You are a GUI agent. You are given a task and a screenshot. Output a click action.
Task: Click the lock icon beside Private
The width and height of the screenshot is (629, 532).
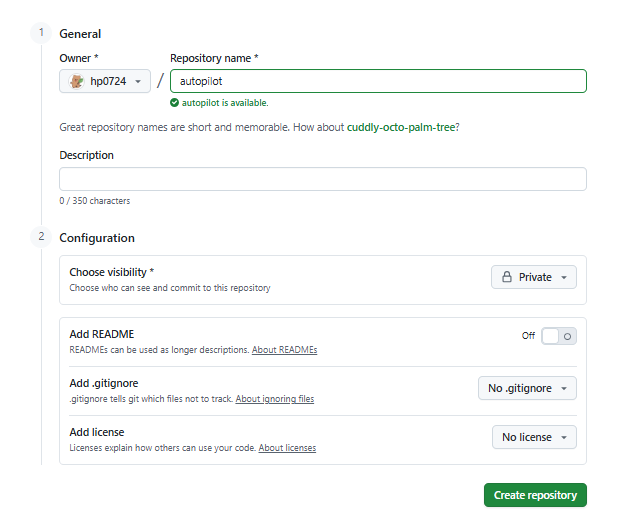507,277
